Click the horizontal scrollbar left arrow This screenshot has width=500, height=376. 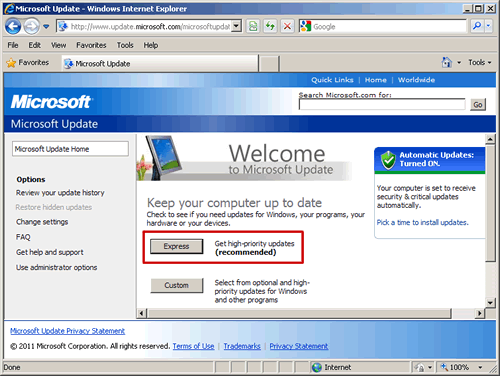141,313
